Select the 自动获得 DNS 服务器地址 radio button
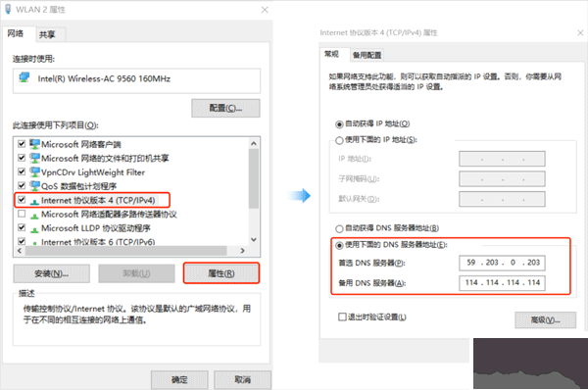The width and height of the screenshot is (588, 390). (x=339, y=228)
